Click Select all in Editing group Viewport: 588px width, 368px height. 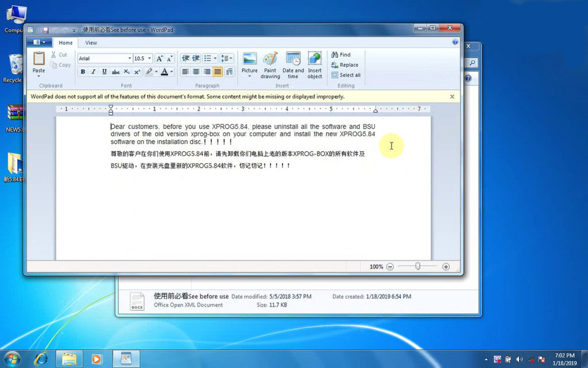tap(346, 75)
